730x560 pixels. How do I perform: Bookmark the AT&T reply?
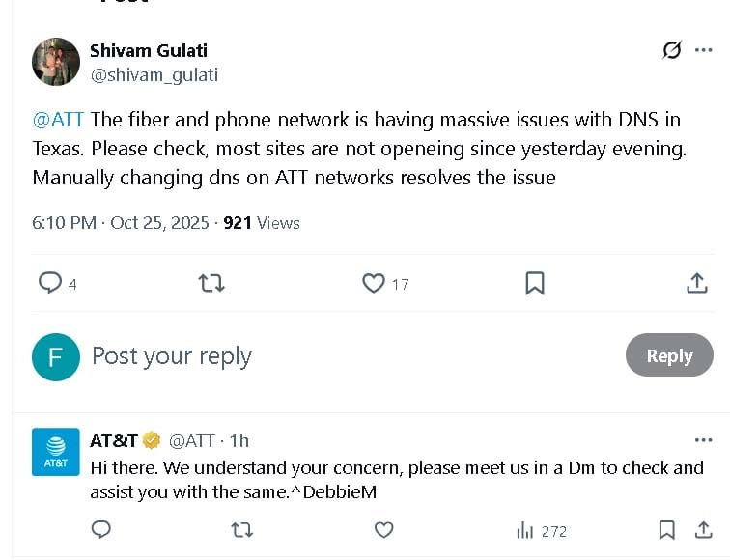666,530
